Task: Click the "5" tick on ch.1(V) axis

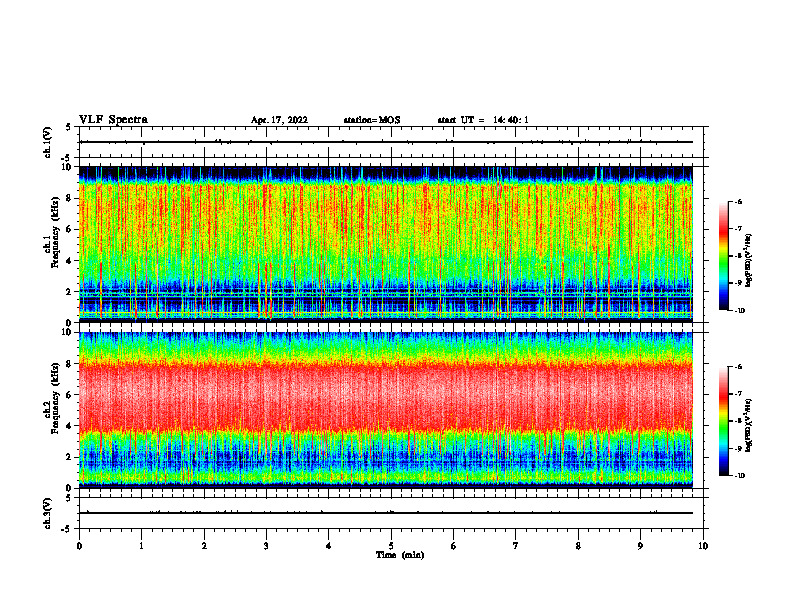Action: click(x=69, y=128)
